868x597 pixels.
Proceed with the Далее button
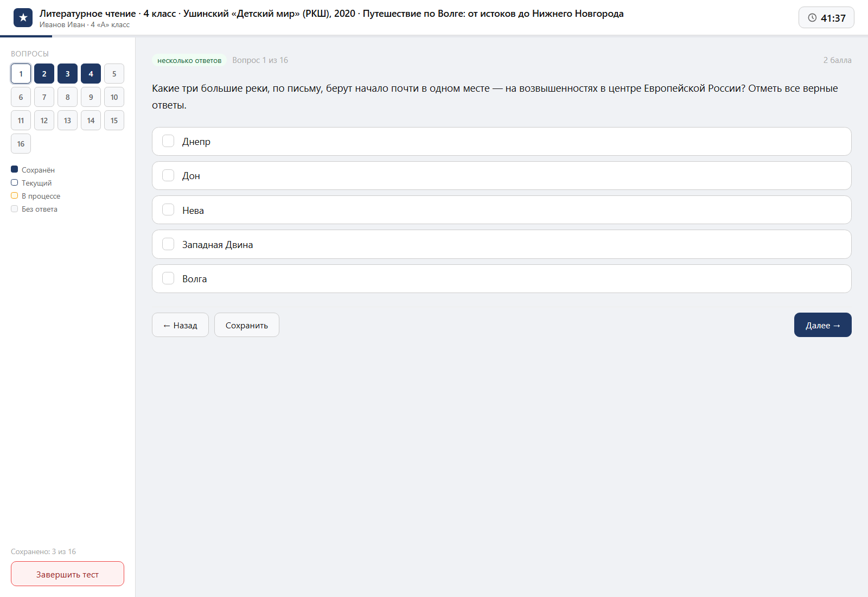(x=823, y=325)
